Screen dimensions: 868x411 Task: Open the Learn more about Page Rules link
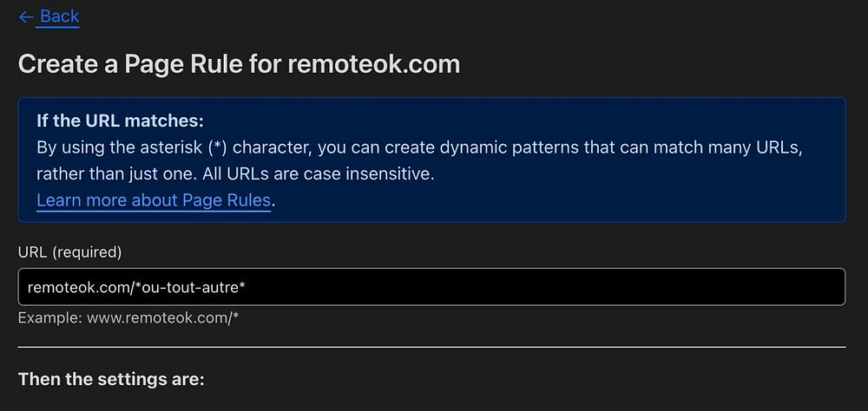[154, 200]
